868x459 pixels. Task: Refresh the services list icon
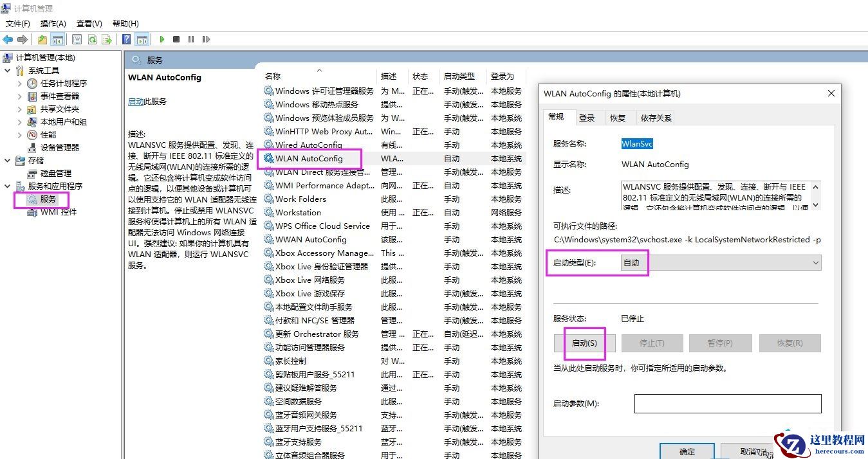point(91,39)
